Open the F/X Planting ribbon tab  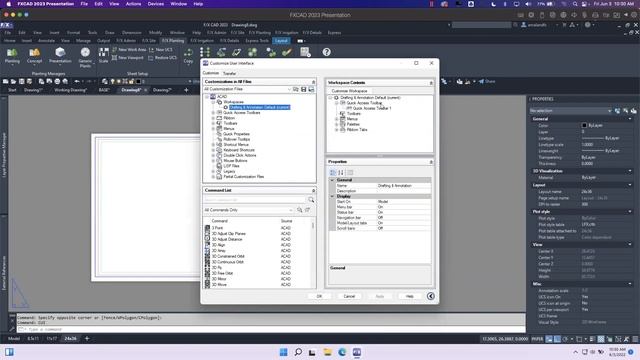coord(173,41)
